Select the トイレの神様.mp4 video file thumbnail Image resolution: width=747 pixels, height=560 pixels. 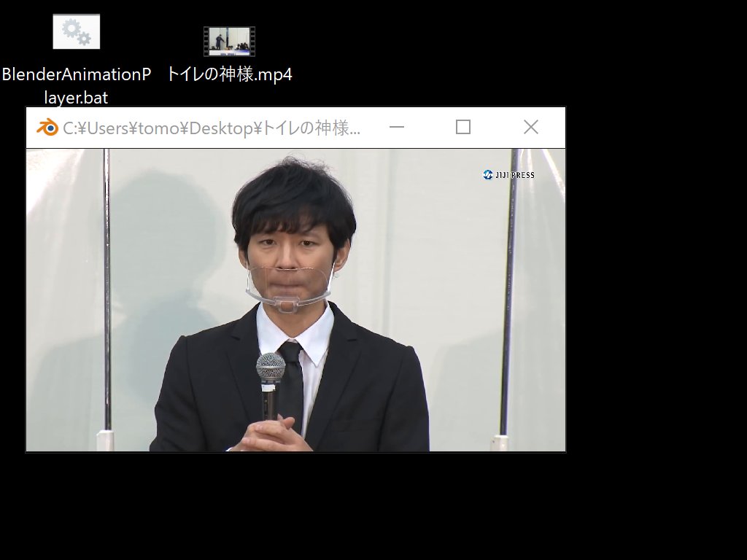click(x=229, y=42)
